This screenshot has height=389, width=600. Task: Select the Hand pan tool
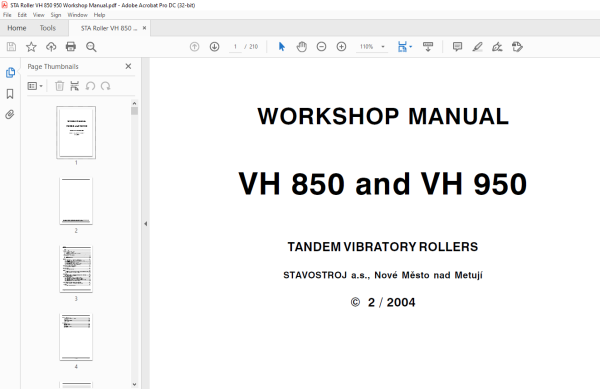[302, 47]
